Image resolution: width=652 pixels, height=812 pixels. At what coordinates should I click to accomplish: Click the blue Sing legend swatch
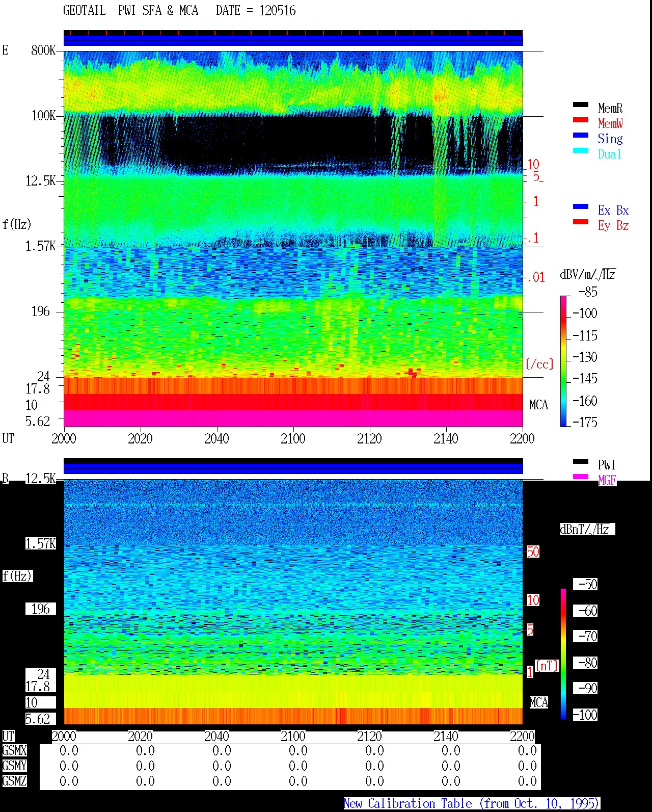pos(581,135)
